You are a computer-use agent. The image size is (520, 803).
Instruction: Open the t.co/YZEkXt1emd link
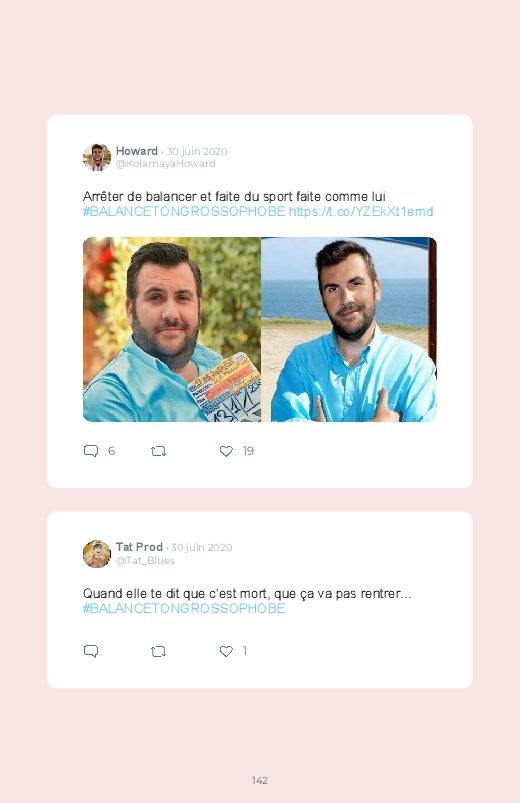click(361, 212)
